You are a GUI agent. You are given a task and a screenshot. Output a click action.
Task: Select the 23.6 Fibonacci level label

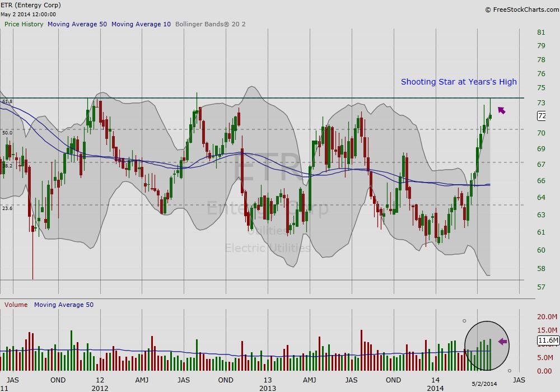click(7, 208)
